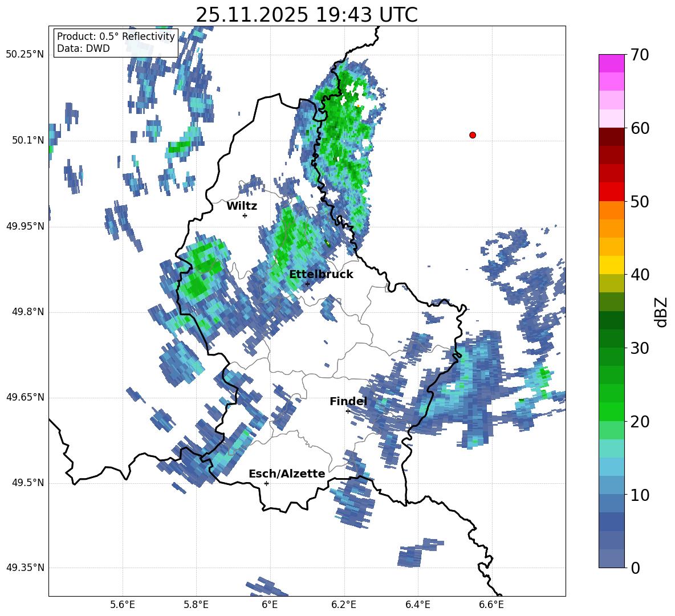The height and width of the screenshot is (616, 675).
Task: Click the 70 label on the colorbar
Action: coord(640,55)
